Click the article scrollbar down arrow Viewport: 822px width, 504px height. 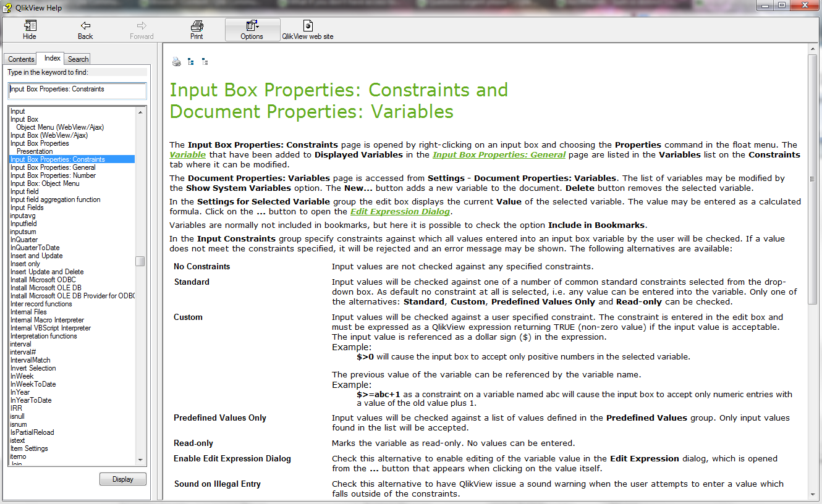tap(813, 495)
